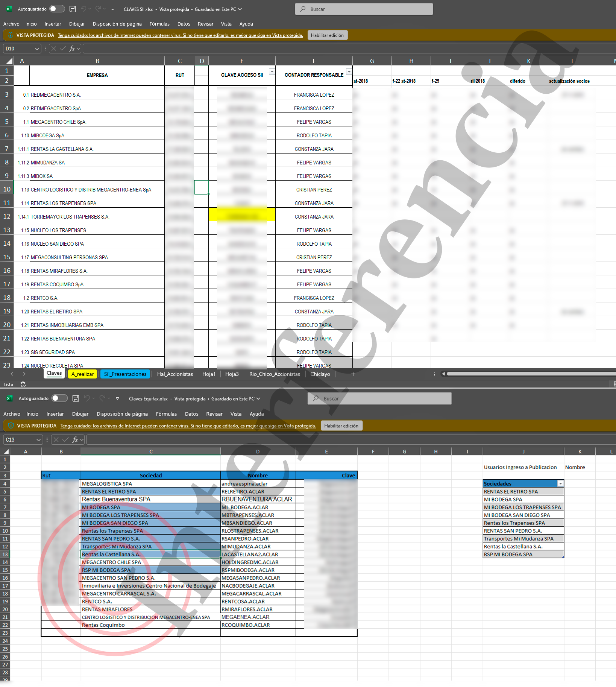
Task: Switch to the Sii_Presentaciones sheet tab
Action: [x=125, y=374]
